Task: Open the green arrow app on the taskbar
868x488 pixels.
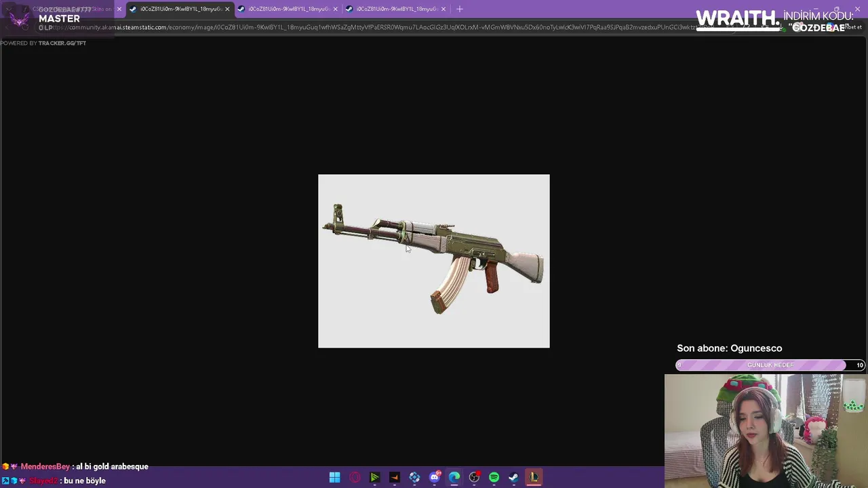Action: 374,477
